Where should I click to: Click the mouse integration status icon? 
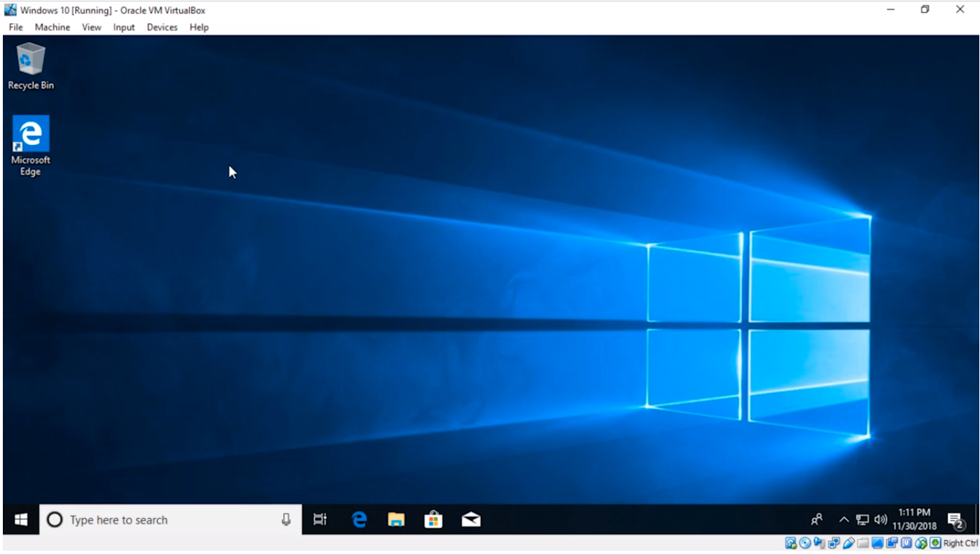[921, 543]
